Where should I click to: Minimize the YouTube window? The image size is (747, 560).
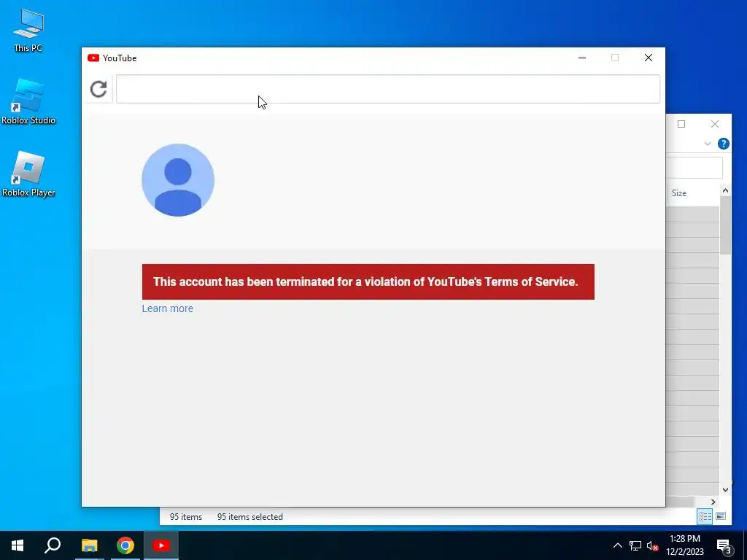coord(582,58)
